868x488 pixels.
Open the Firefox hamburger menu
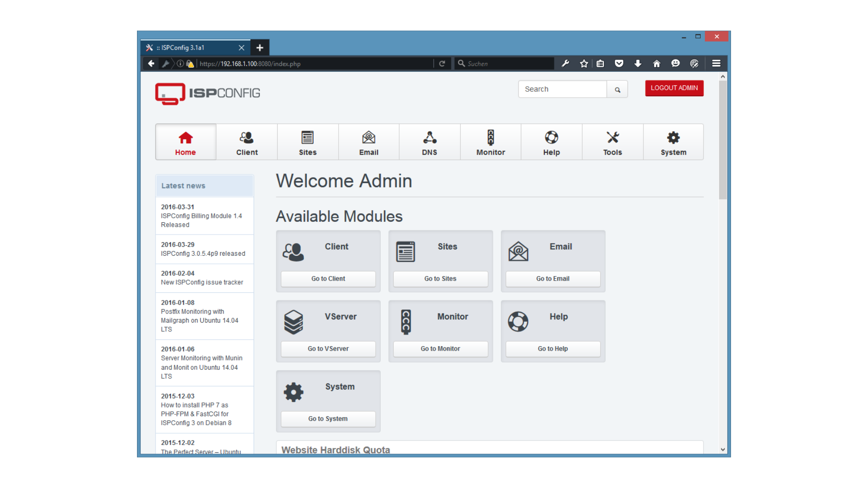click(x=716, y=63)
